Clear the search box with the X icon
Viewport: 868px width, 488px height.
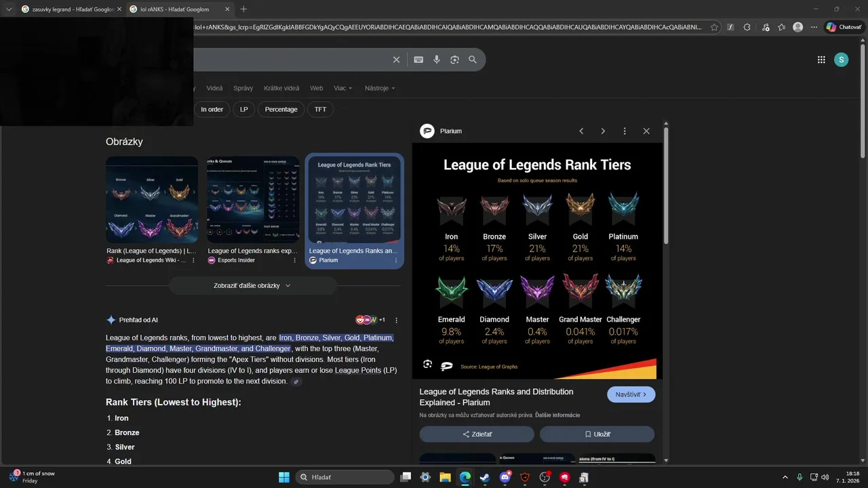(x=397, y=60)
